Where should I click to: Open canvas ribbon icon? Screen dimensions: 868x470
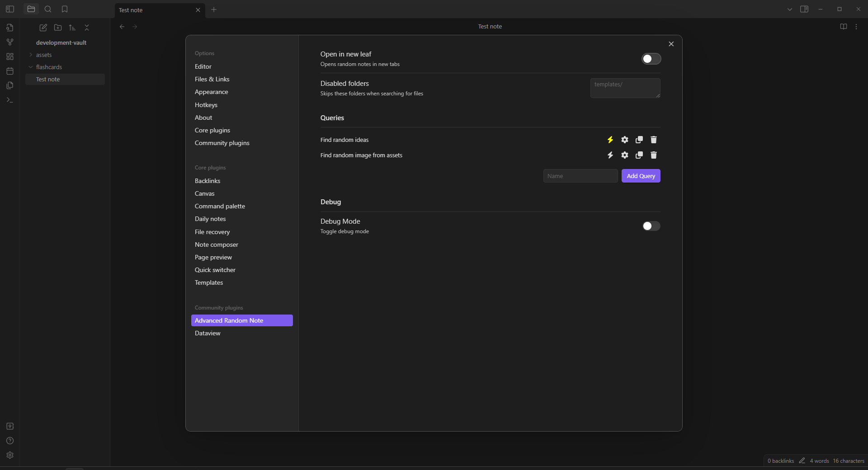[10, 56]
